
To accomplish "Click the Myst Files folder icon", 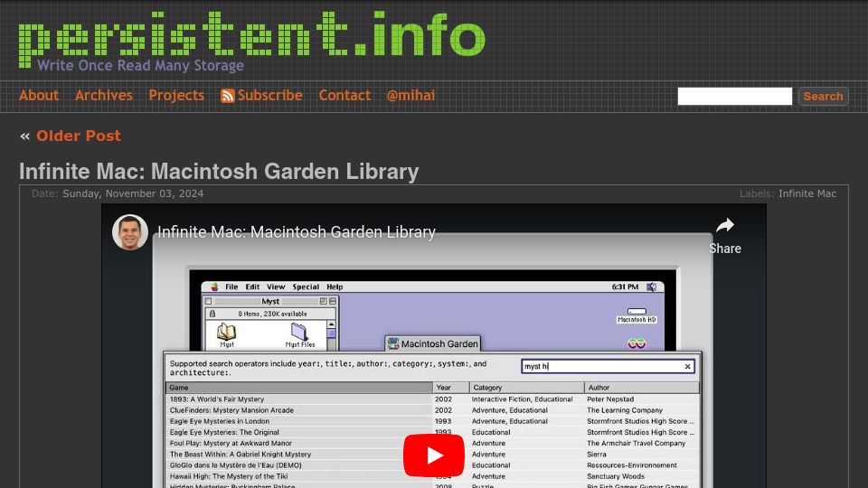I will (x=299, y=332).
